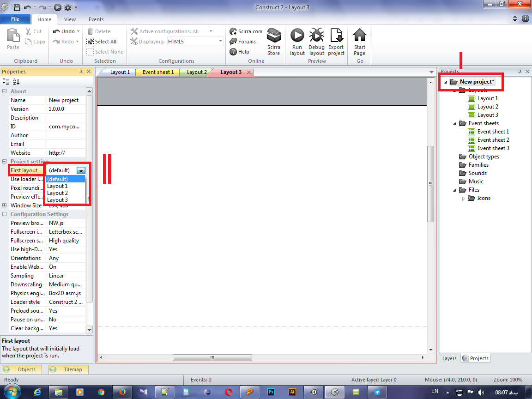The width and height of the screenshot is (532, 399).
Task: Click the Delete trash icon
Action: [x=90, y=31]
